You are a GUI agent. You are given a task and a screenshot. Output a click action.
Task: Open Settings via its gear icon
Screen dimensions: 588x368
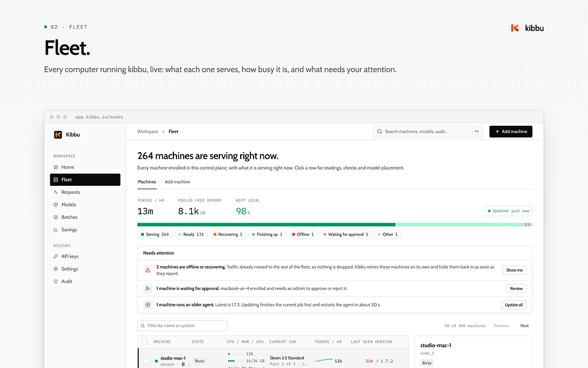click(56, 269)
